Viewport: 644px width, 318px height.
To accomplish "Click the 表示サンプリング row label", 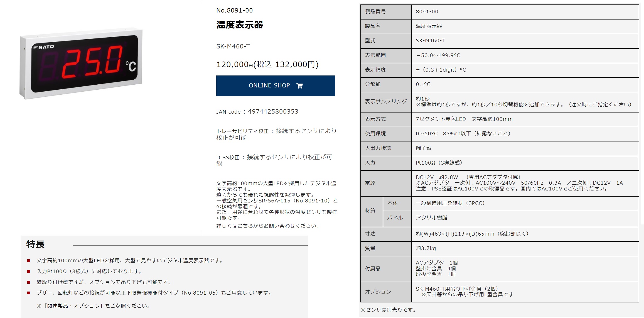I will click(x=386, y=102).
